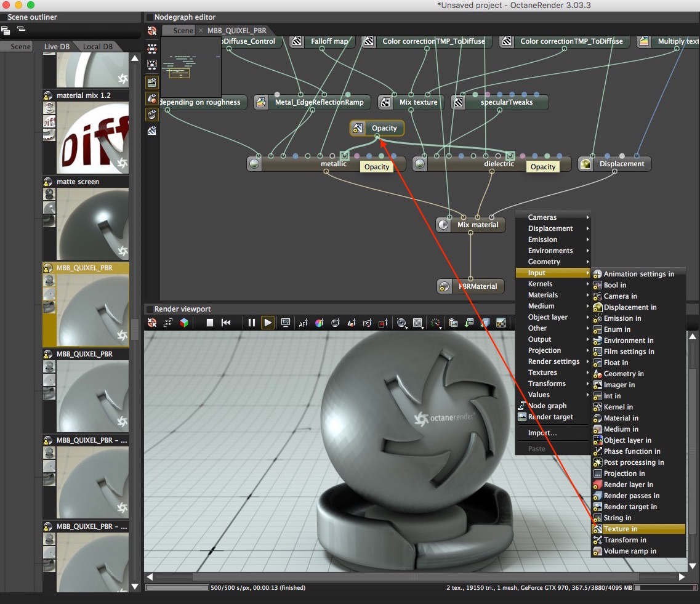The image size is (700, 604).
Task: Open the checkered alpha background dropdown
Action: 418,323
